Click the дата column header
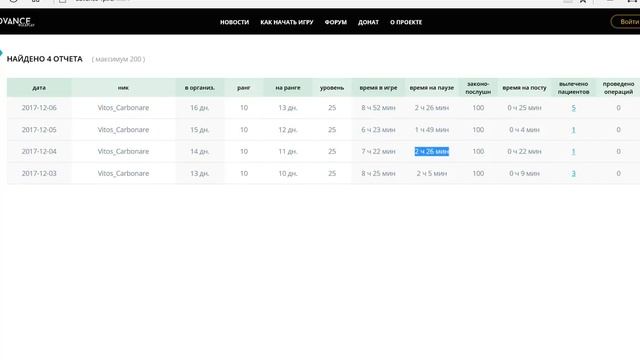 tap(39, 87)
